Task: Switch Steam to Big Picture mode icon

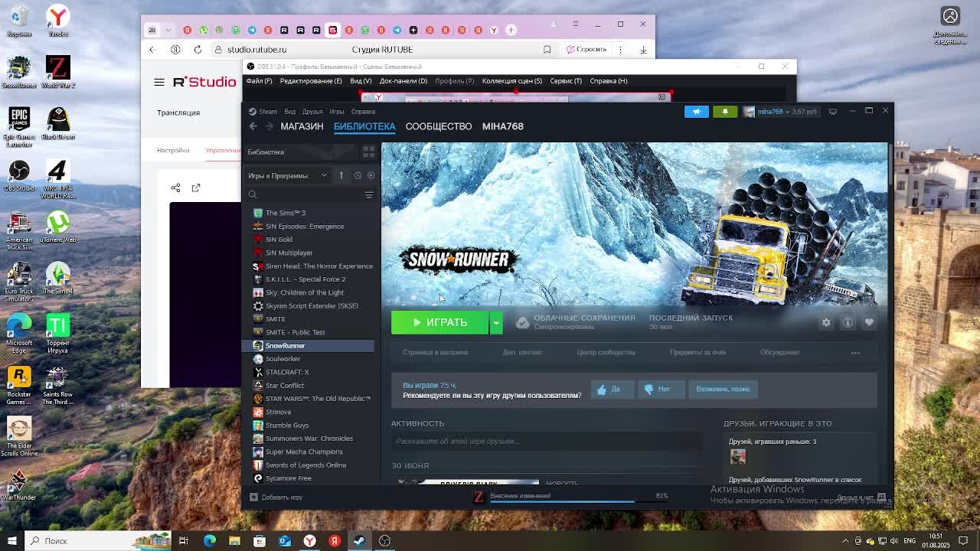Action: (833, 112)
